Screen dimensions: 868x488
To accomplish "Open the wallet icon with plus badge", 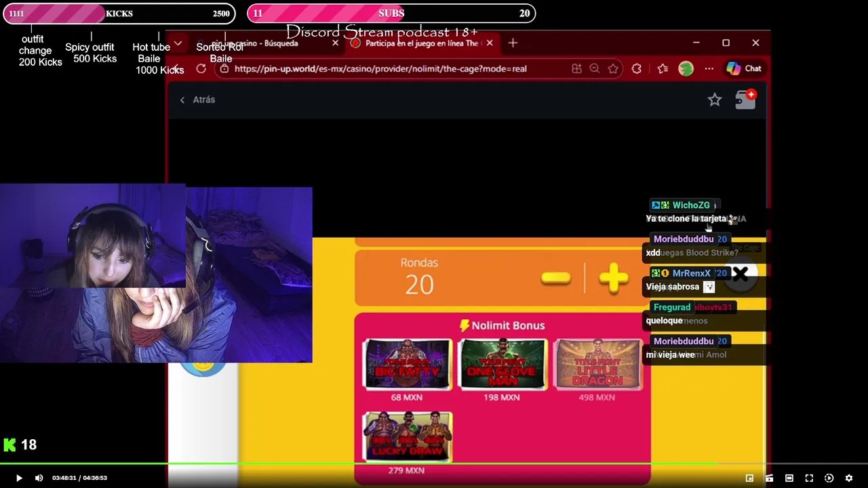I will tap(745, 99).
